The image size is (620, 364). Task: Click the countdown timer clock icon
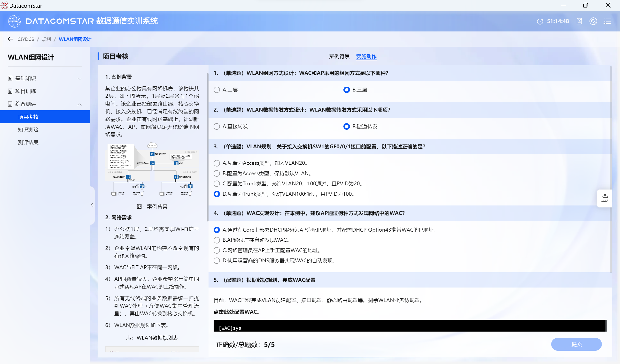(540, 21)
